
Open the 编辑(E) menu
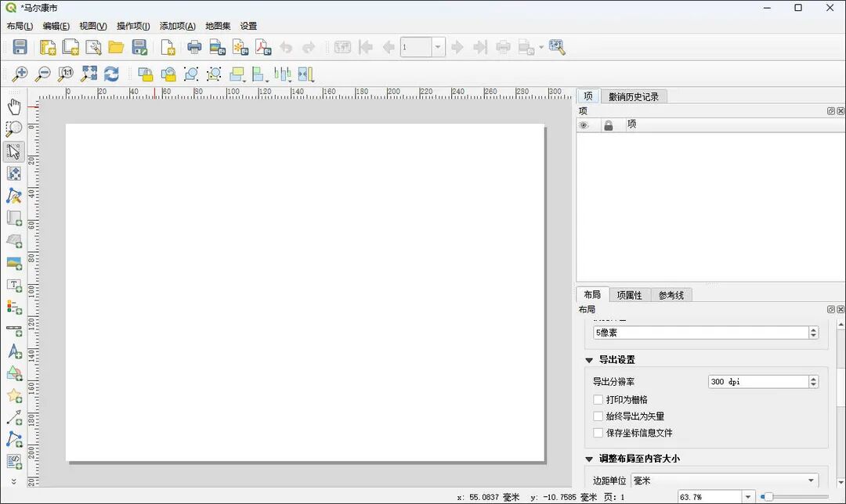tap(56, 26)
